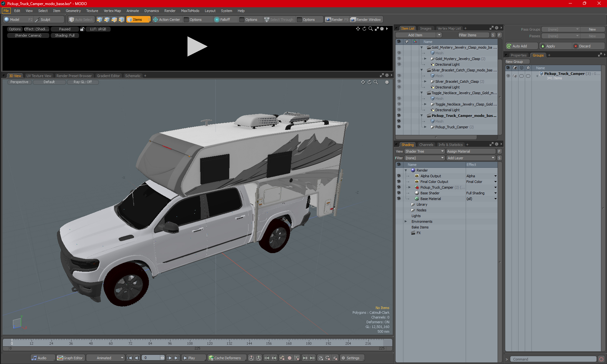Toggle visibility of Pickup_Truck_Camper_modo_bas scene item
This screenshot has height=364, width=607.
[399, 115]
